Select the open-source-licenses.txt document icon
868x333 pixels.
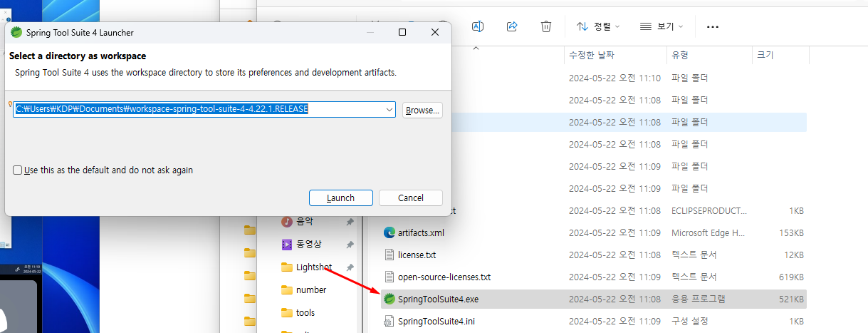389,277
